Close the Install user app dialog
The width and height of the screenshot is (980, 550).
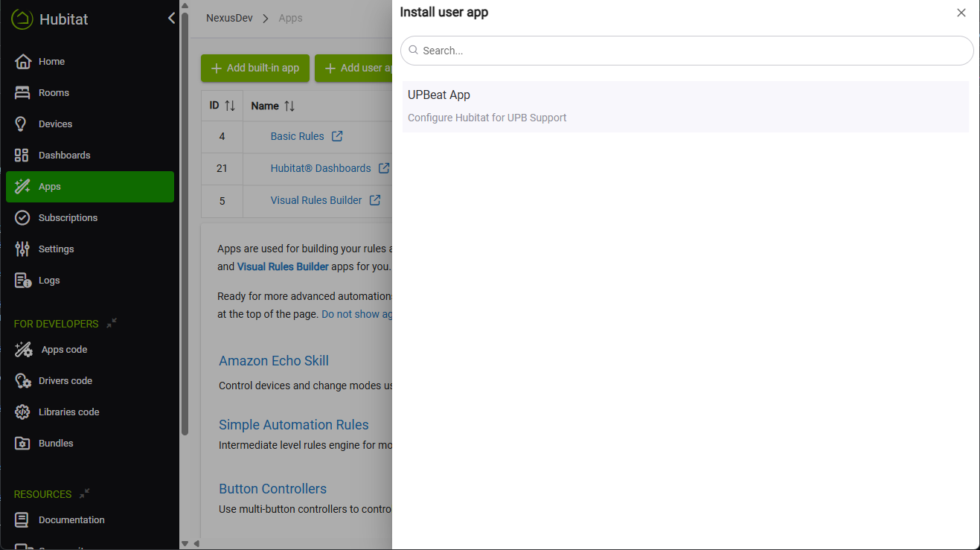click(x=961, y=13)
